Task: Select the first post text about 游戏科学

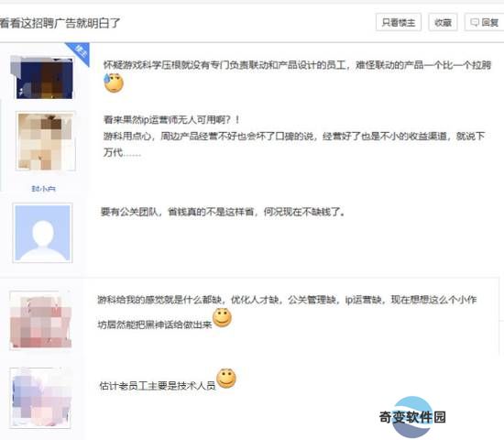Action: click(297, 65)
